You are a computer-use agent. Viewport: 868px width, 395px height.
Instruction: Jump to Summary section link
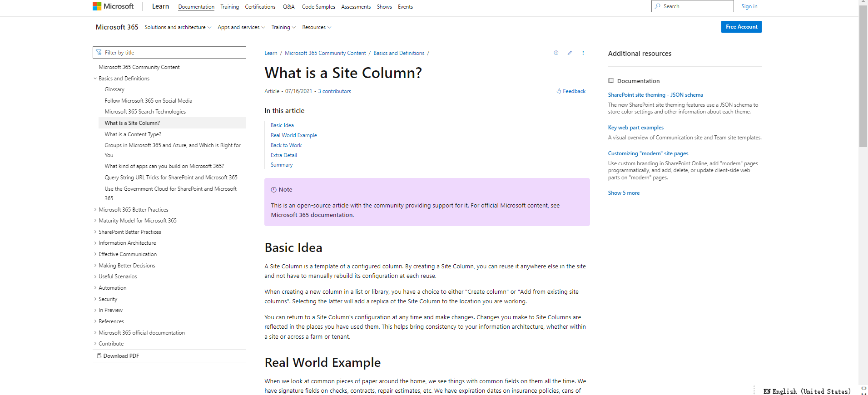click(282, 165)
